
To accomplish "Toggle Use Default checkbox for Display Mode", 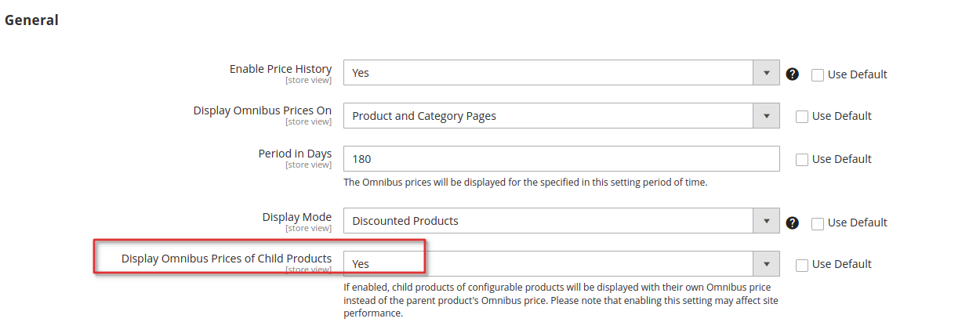I will [818, 223].
